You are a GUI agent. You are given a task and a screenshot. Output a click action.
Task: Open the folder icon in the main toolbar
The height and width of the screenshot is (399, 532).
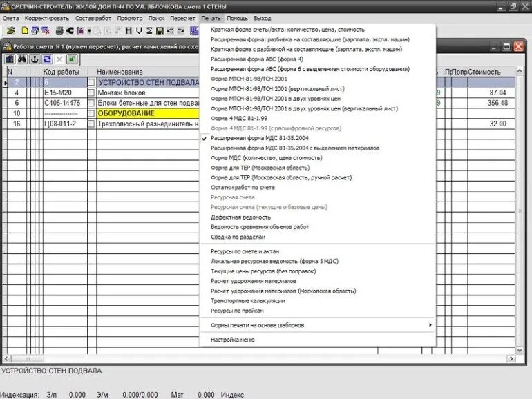(x=11, y=31)
